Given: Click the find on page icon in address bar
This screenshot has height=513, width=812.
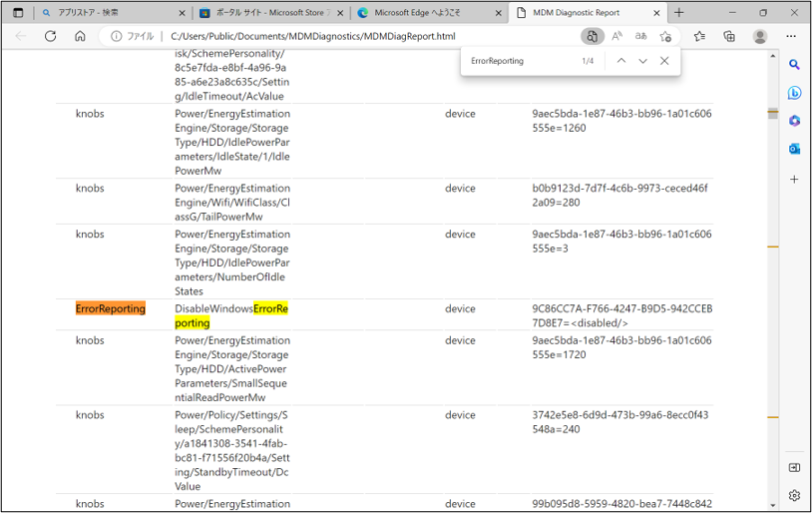Looking at the screenshot, I should click(592, 36).
